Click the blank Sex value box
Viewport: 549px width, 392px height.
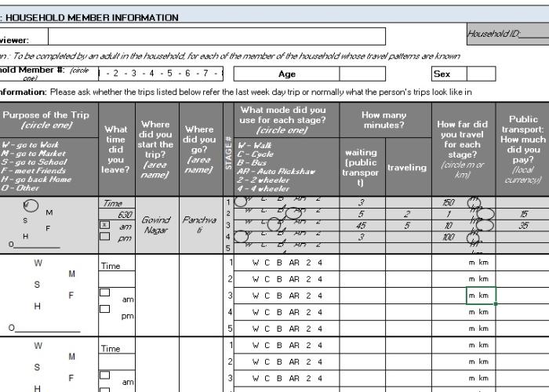(481, 74)
